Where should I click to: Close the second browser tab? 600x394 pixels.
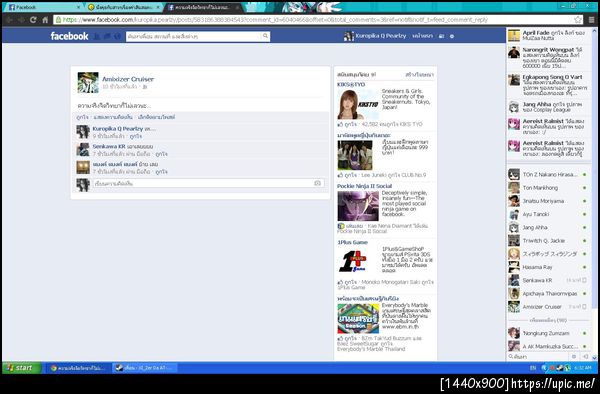[x=158, y=7]
